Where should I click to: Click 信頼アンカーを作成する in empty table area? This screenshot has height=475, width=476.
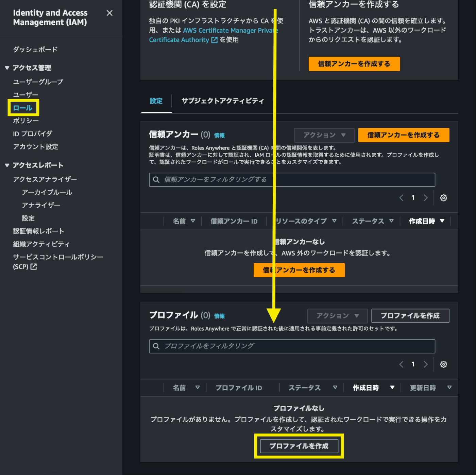point(299,270)
